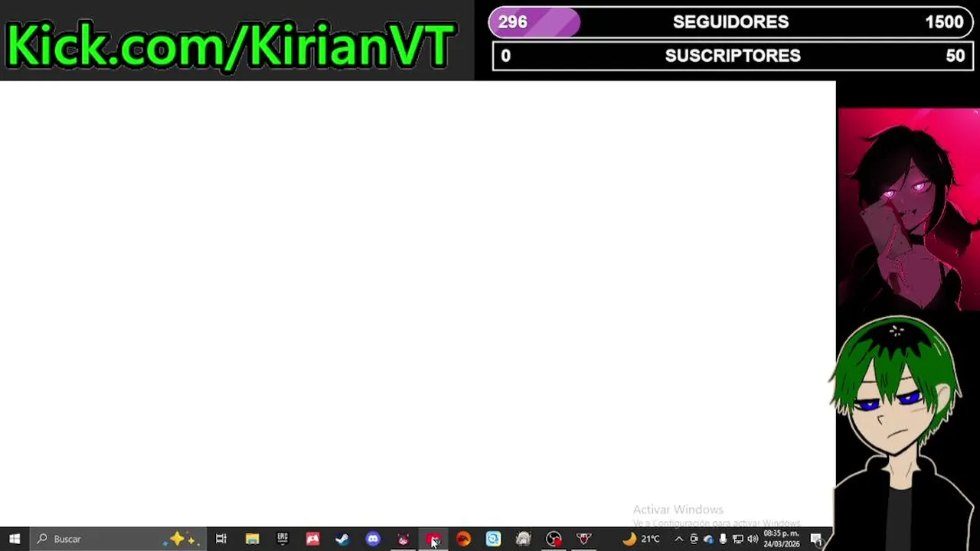Click the pink anime artwork thumbnail
This screenshot has height=551, width=980.
coord(908,209)
